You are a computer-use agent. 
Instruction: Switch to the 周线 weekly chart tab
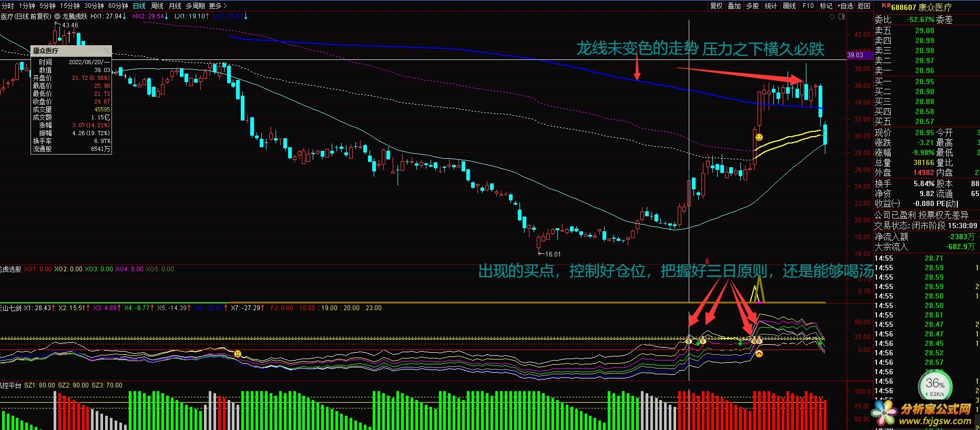tap(157, 6)
